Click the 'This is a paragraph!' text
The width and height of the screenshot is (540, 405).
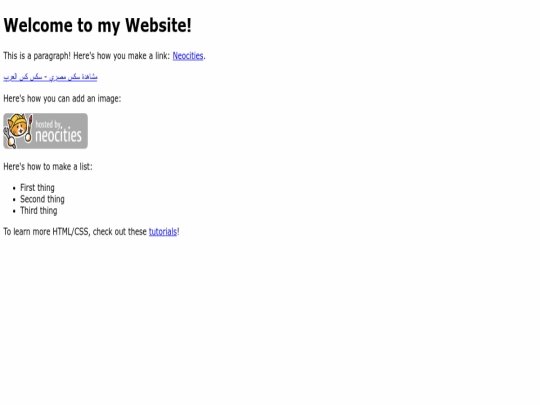pyautogui.click(x=37, y=56)
